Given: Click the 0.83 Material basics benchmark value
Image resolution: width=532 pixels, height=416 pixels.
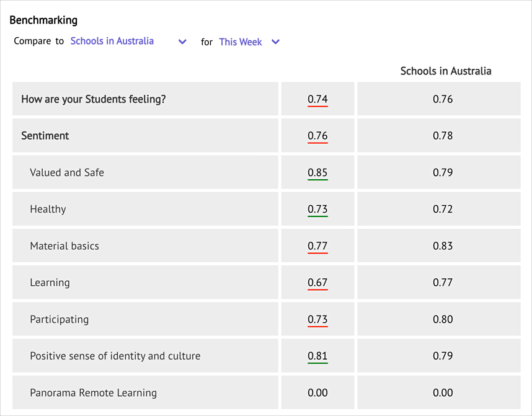Looking at the screenshot, I should click(443, 246).
